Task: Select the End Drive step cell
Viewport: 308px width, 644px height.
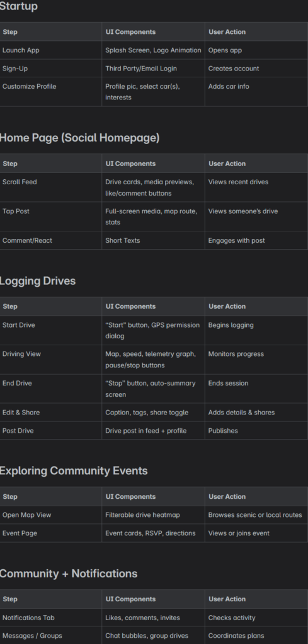Action: point(50,389)
